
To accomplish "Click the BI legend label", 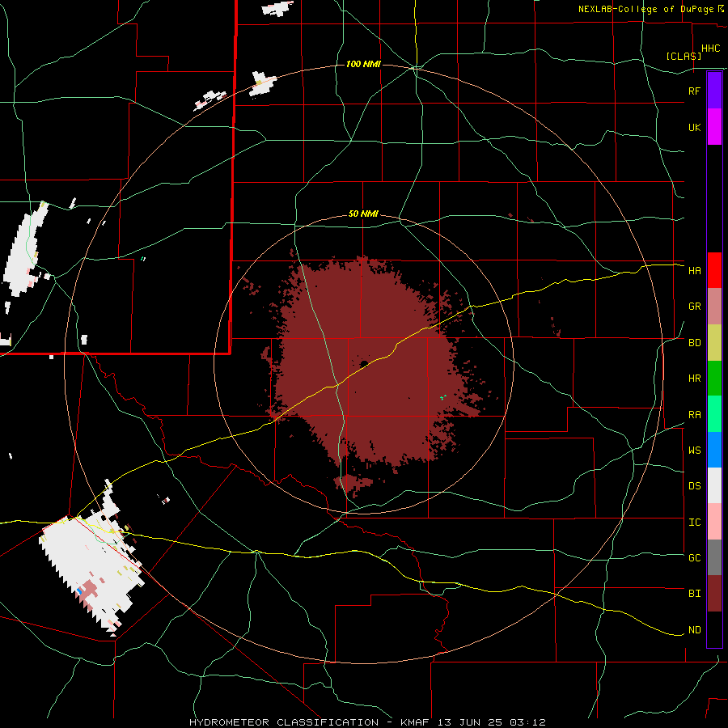I will click(x=694, y=594).
